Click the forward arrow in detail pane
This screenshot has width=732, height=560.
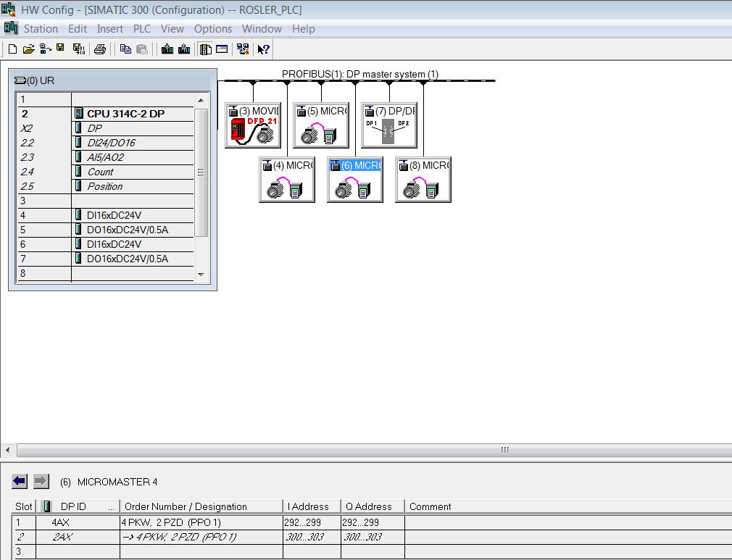pyautogui.click(x=41, y=481)
